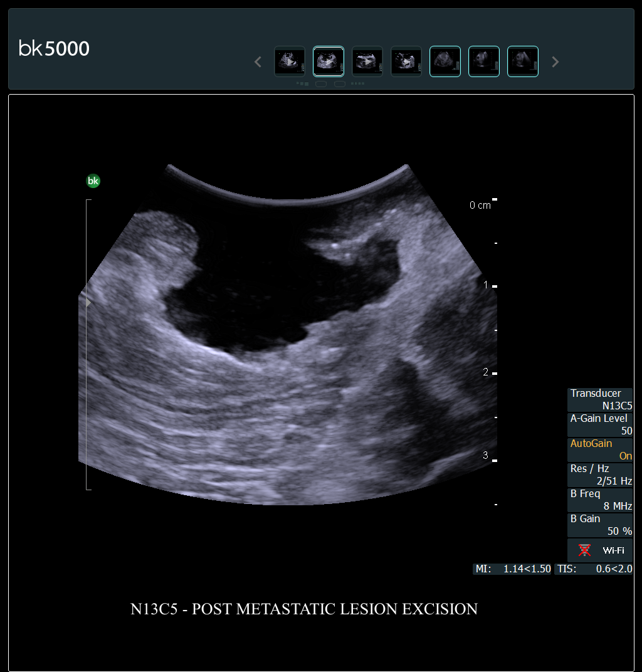Open the first video clip thumbnail

click(290, 61)
